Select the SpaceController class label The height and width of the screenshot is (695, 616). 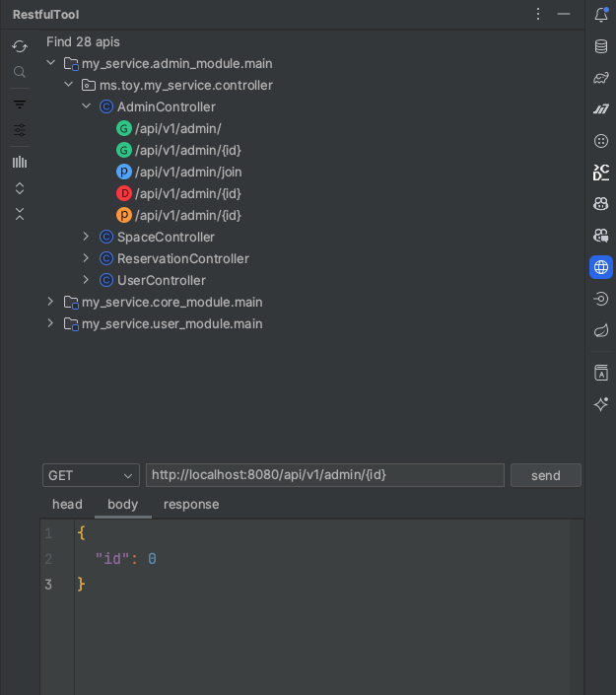(166, 238)
